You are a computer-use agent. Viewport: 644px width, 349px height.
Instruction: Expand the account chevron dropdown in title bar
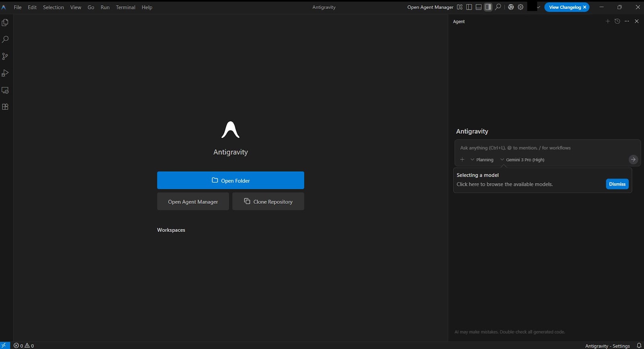[x=539, y=7]
